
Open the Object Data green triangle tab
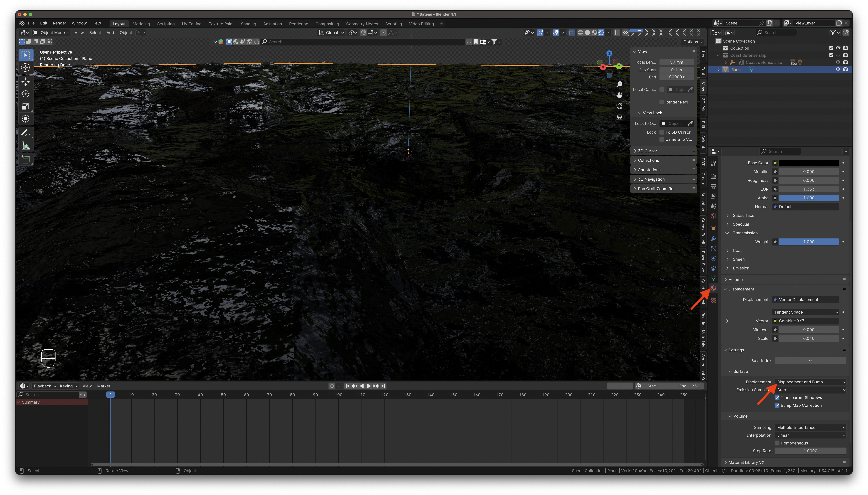tap(713, 278)
